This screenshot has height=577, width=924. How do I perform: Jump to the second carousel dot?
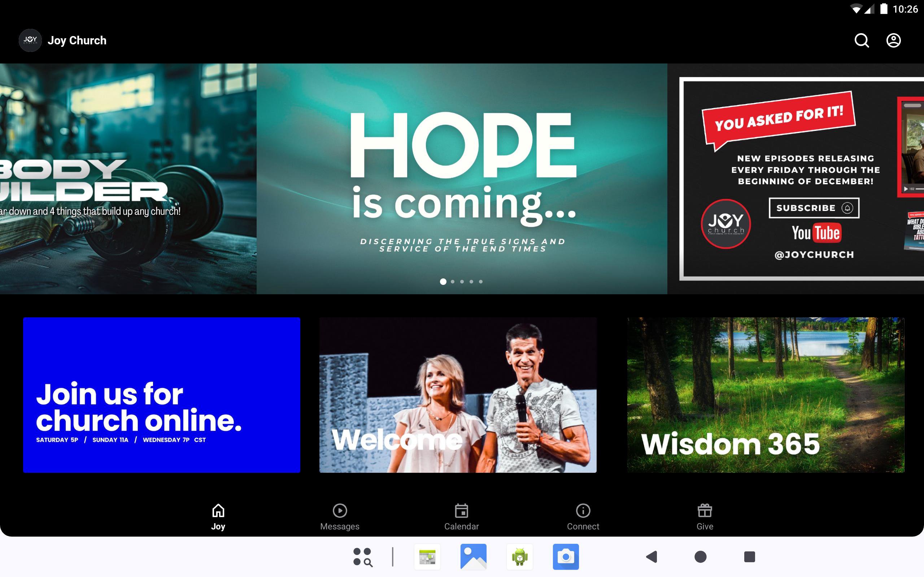coord(453,282)
